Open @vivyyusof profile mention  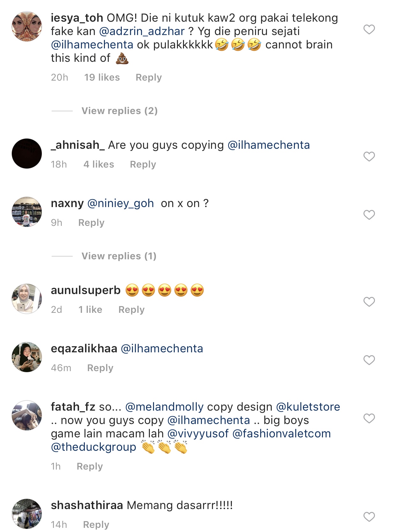198,434
